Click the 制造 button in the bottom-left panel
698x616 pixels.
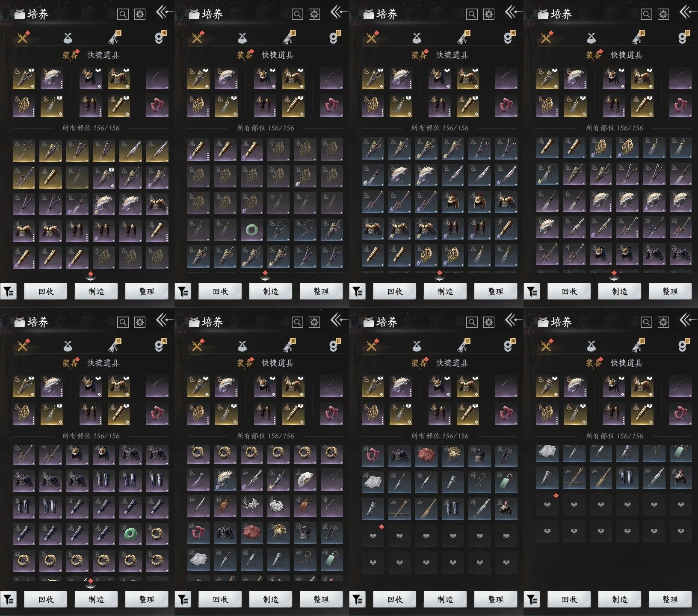pyautogui.click(x=96, y=600)
